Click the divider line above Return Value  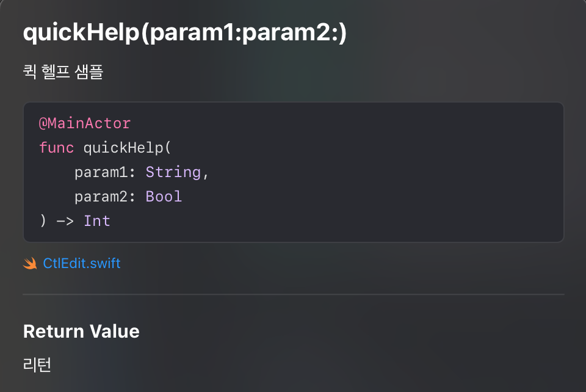[293, 294]
